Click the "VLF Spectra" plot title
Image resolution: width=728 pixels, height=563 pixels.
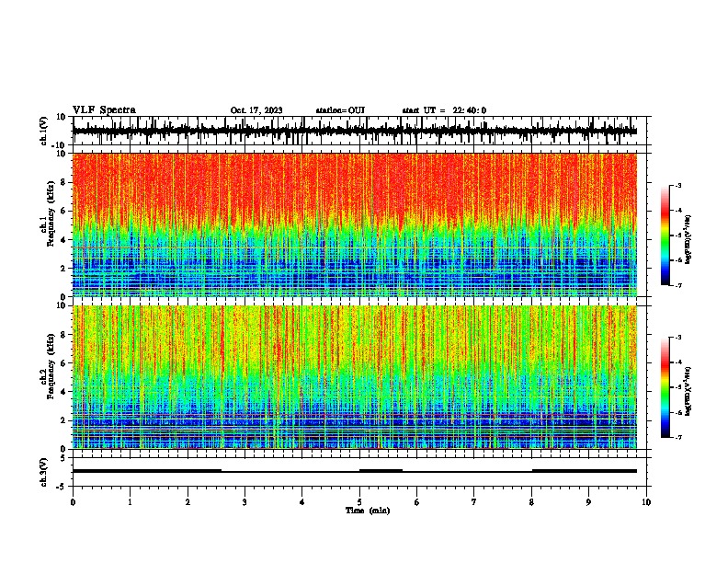tap(104, 110)
